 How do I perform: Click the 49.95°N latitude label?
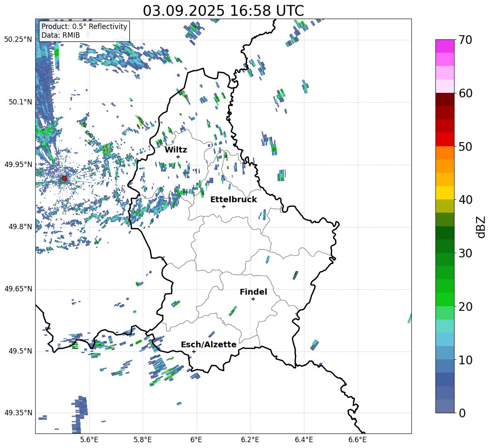pos(18,165)
